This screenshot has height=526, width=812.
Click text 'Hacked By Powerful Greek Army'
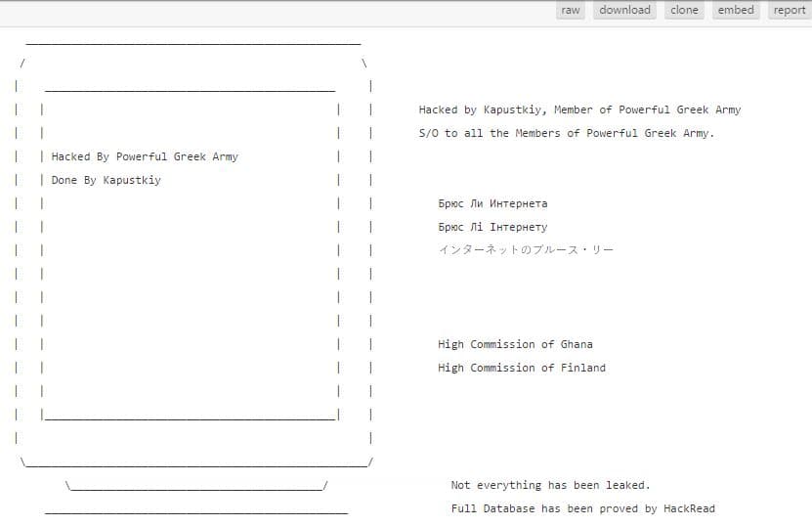145,157
